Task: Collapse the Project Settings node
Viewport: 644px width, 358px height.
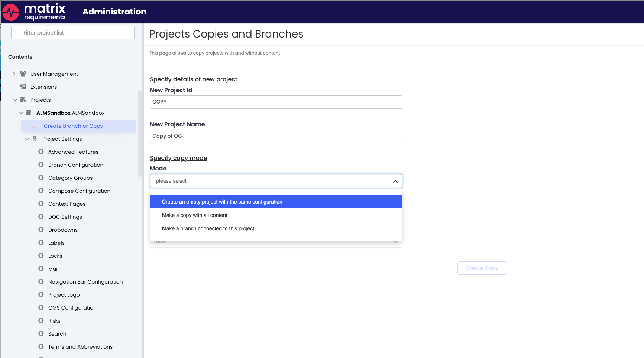Action: pyautogui.click(x=27, y=139)
